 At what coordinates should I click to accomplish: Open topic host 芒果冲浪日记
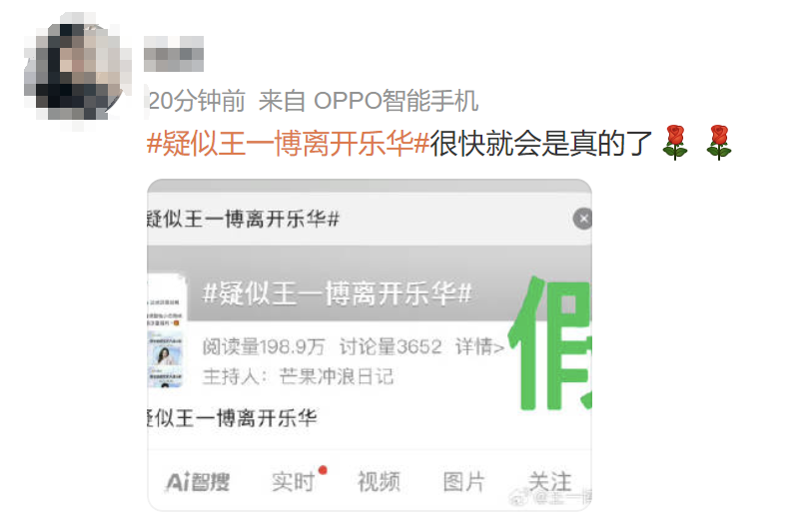(337, 376)
